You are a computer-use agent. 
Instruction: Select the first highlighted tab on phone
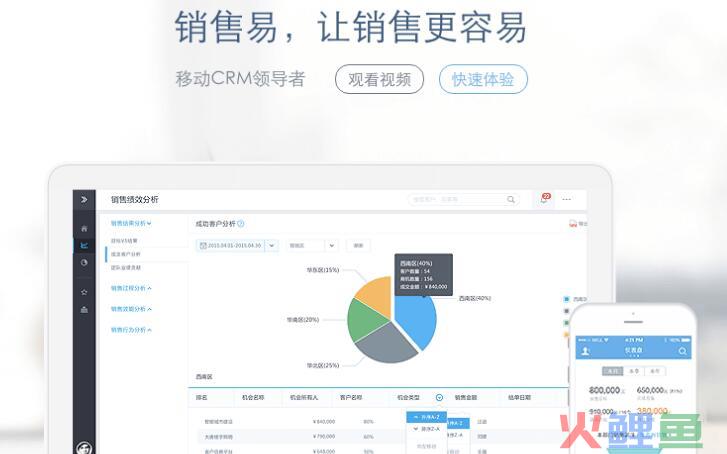coord(612,371)
